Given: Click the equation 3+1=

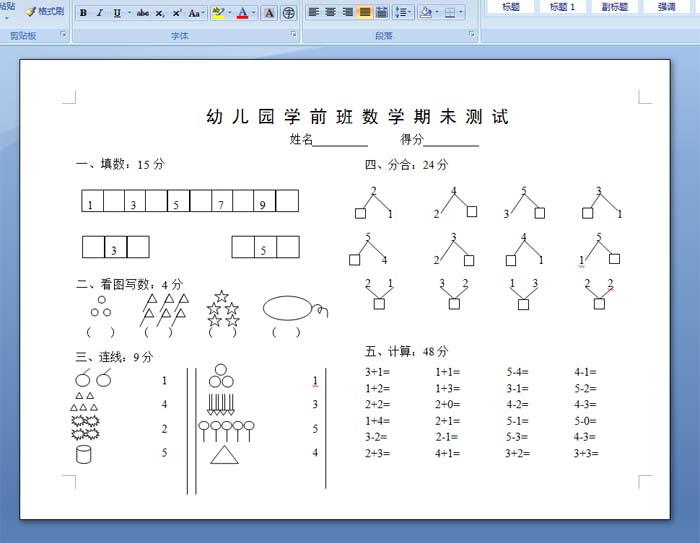Looking at the screenshot, I should click(377, 372).
